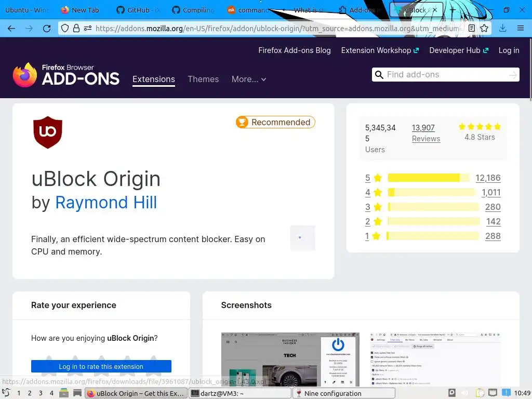Open the Developer Hub link

click(459, 50)
